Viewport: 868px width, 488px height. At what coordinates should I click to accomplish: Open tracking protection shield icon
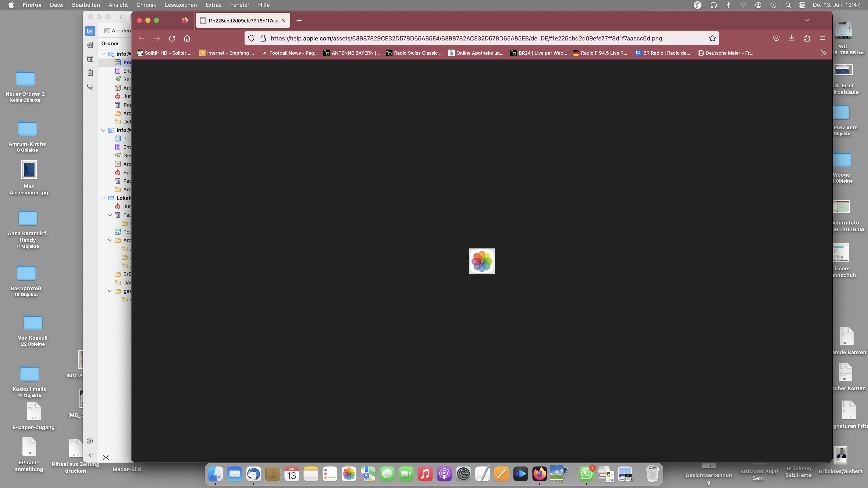(251, 38)
